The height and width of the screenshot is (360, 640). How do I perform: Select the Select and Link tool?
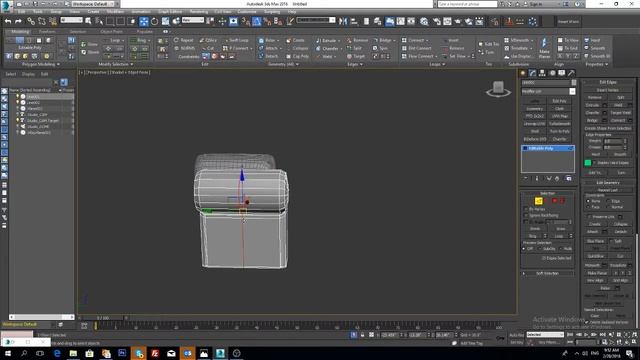coord(31,21)
